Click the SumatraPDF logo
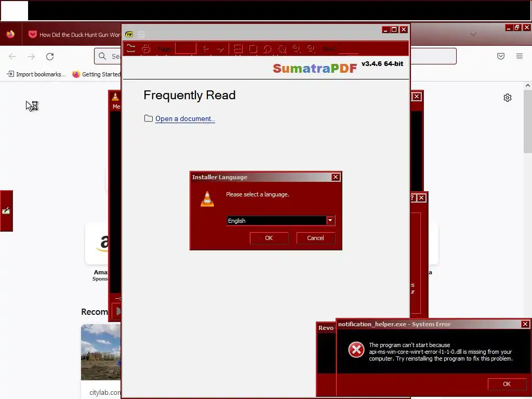 point(314,68)
